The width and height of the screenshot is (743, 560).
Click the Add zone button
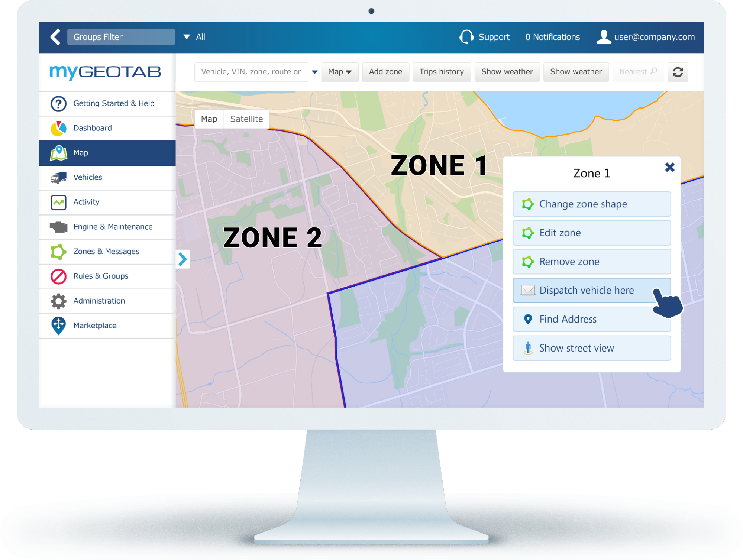pyautogui.click(x=386, y=72)
